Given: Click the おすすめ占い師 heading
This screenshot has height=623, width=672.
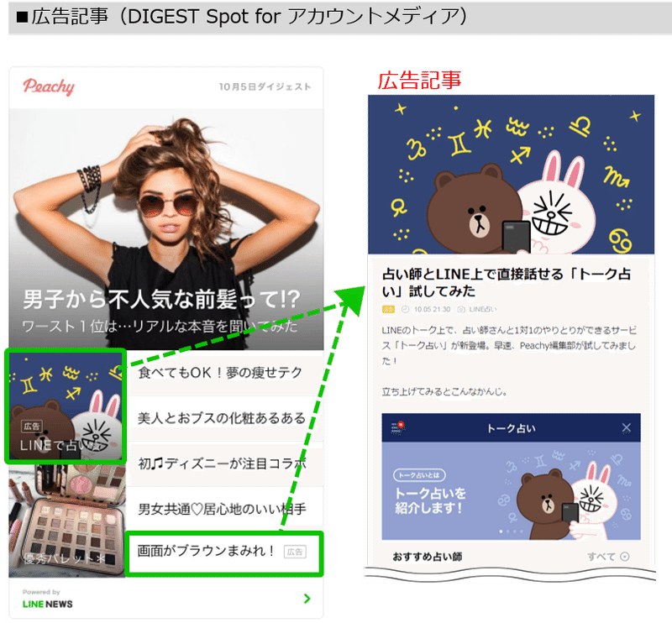Looking at the screenshot, I should coord(428,557).
